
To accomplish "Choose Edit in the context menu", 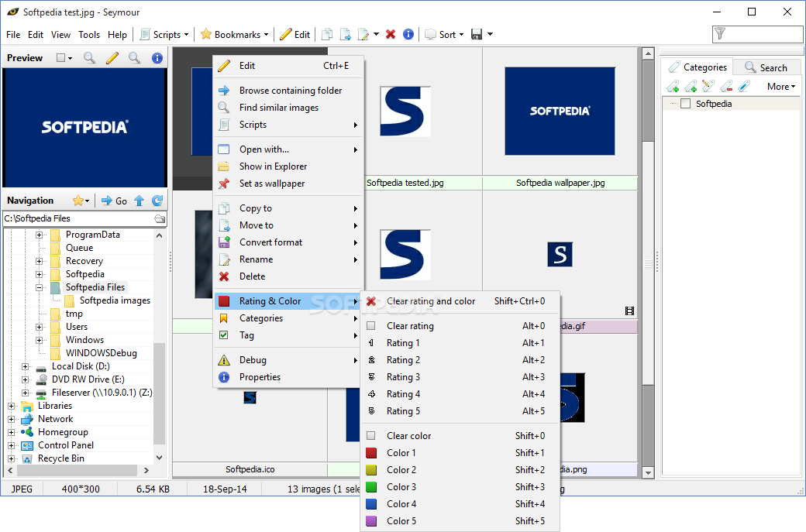I will (x=288, y=66).
